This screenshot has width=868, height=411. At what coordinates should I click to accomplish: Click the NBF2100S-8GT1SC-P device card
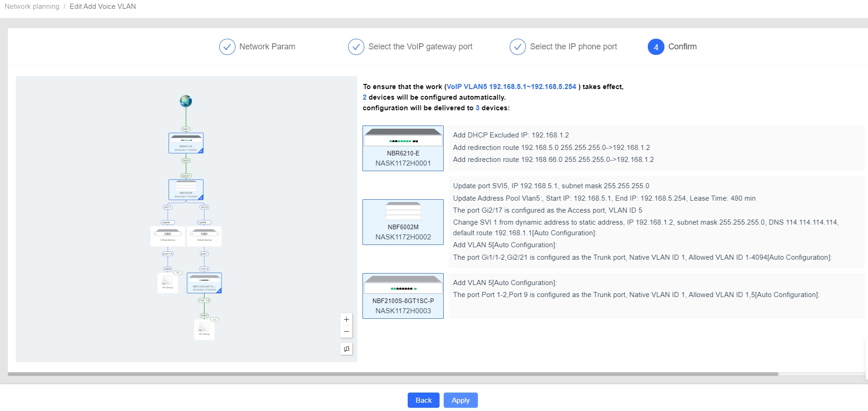coord(403,296)
